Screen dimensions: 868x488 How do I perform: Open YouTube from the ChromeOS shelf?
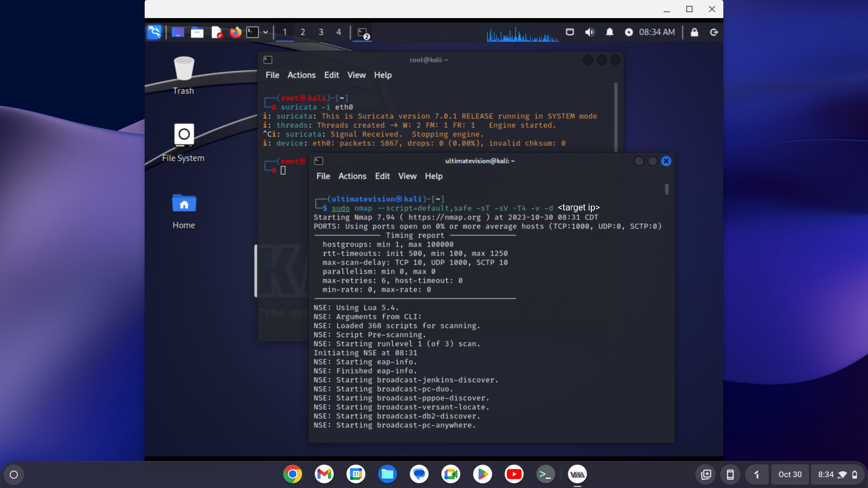(x=514, y=474)
